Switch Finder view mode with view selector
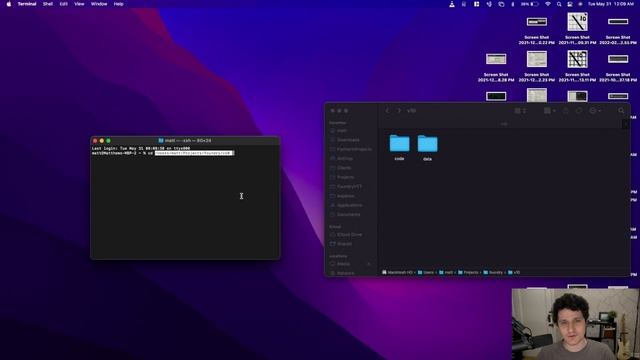Screen dimensions: 640x360 tap(520, 111)
